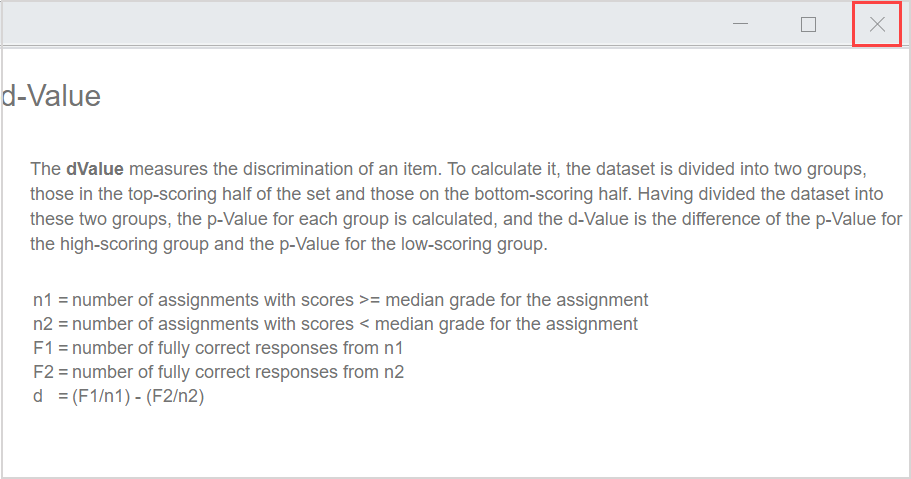
Task: Click the F1 label in the definitions list
Action: click(42, 348)
